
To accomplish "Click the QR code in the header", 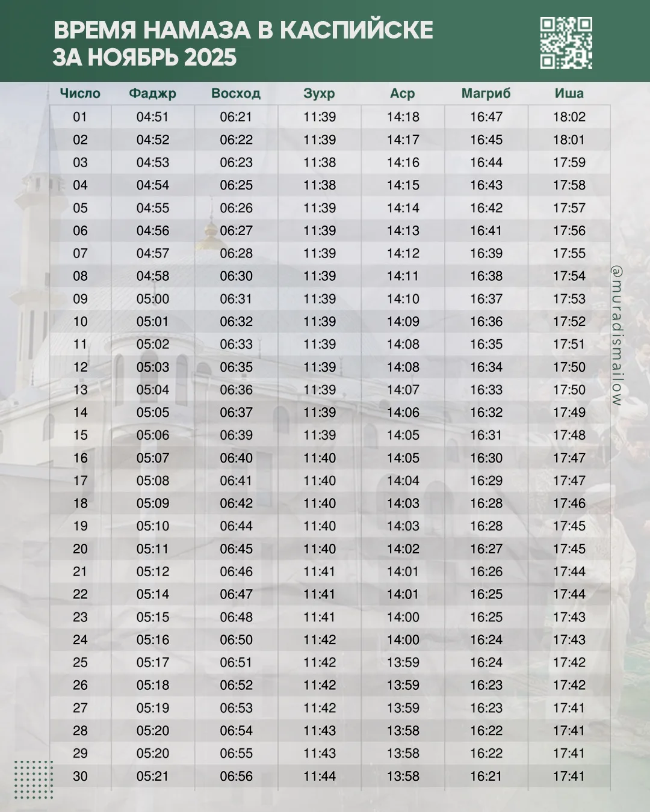I will click(566, 43).
